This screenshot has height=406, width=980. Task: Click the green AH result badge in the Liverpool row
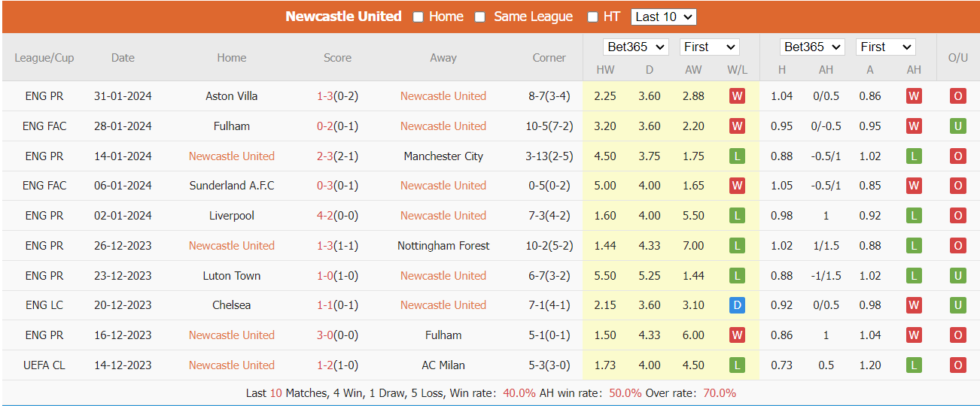(914, 216)
